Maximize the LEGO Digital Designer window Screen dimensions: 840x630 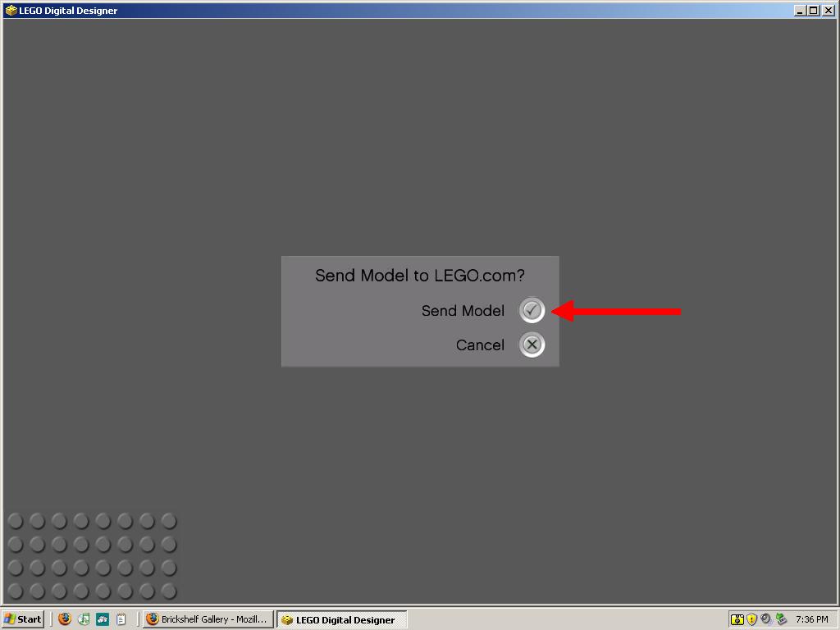[814, 10]
